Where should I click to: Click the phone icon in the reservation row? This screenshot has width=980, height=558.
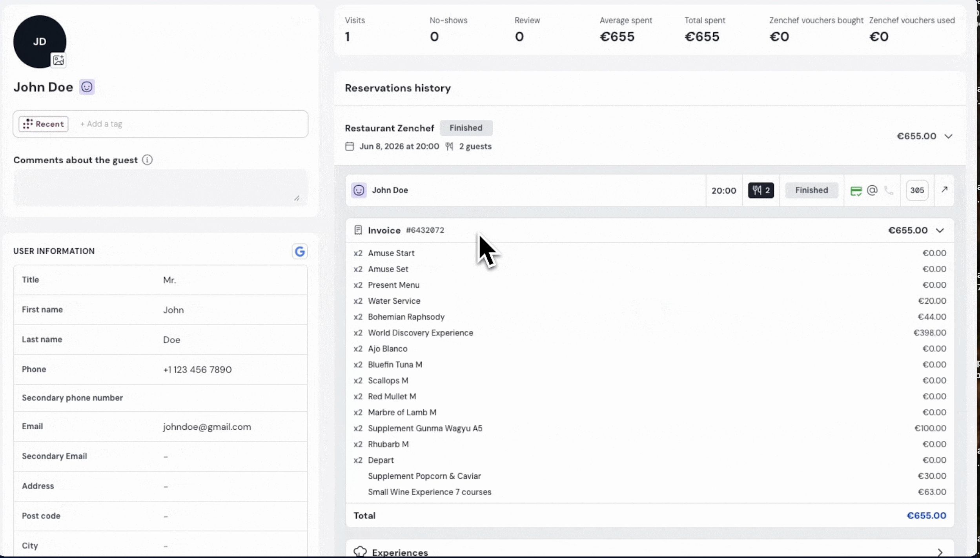889,190
